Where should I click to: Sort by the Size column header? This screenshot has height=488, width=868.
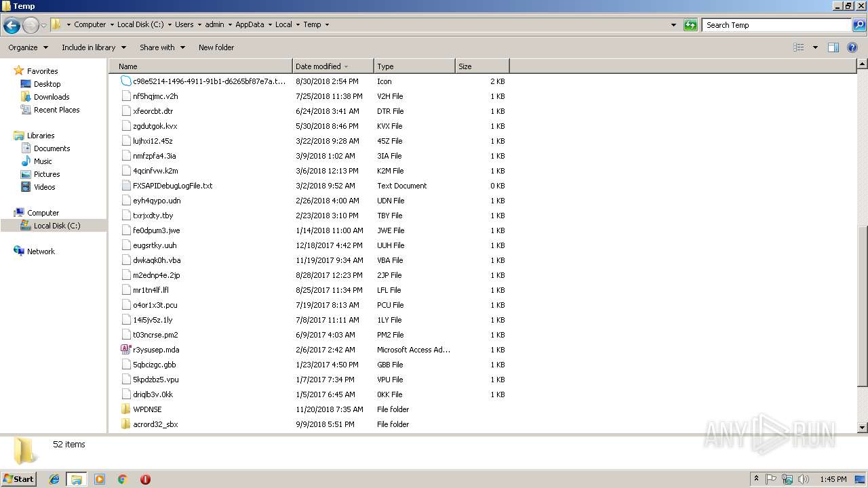pyautogui.click(x=482, y=66)
